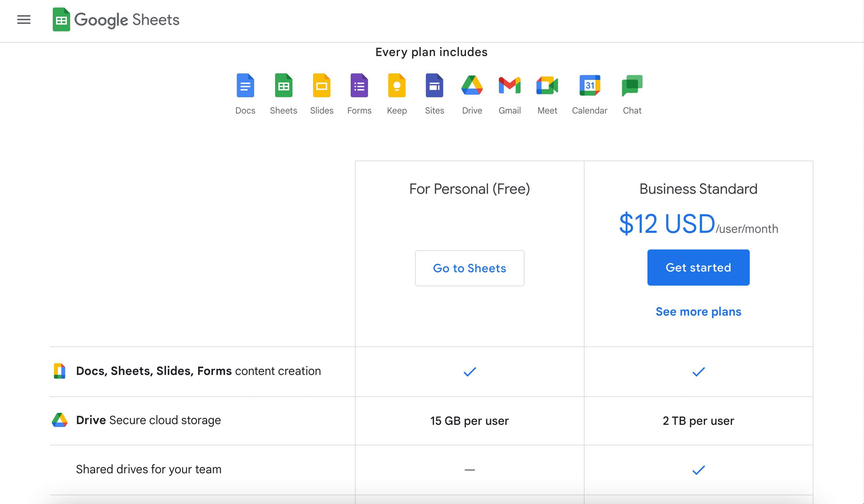This screenshot has width=864, height=504.
Task: Click the Meet video icon
Action: click(x=547, y=86)
